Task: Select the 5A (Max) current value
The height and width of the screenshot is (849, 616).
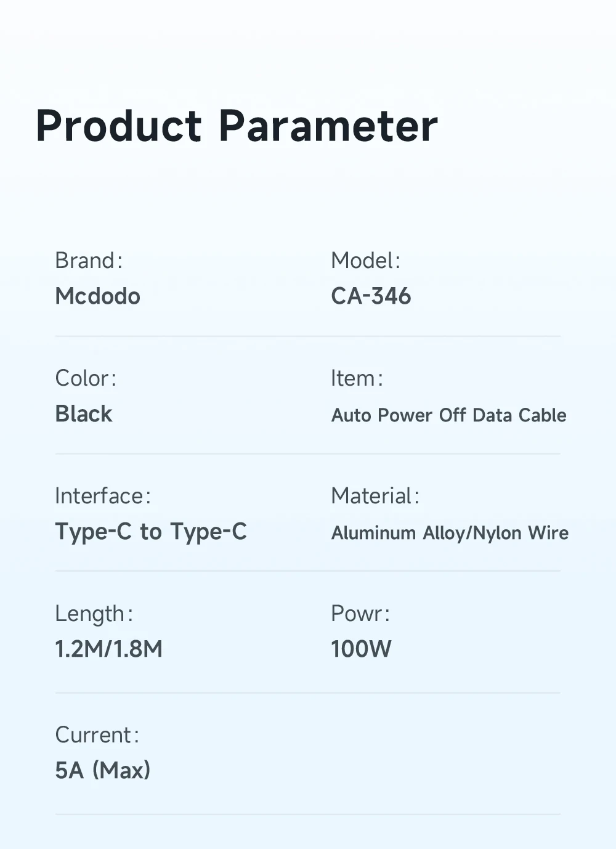Action: (102, 770)
